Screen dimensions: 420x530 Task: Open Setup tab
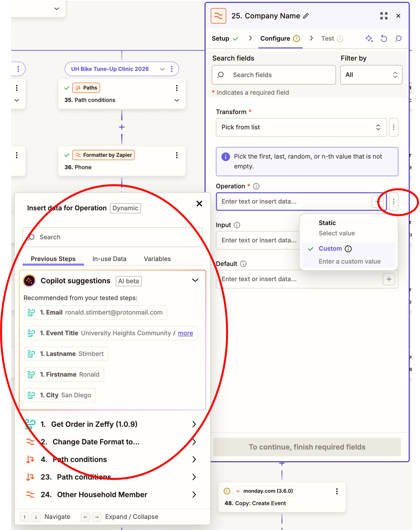click(225, 38)
